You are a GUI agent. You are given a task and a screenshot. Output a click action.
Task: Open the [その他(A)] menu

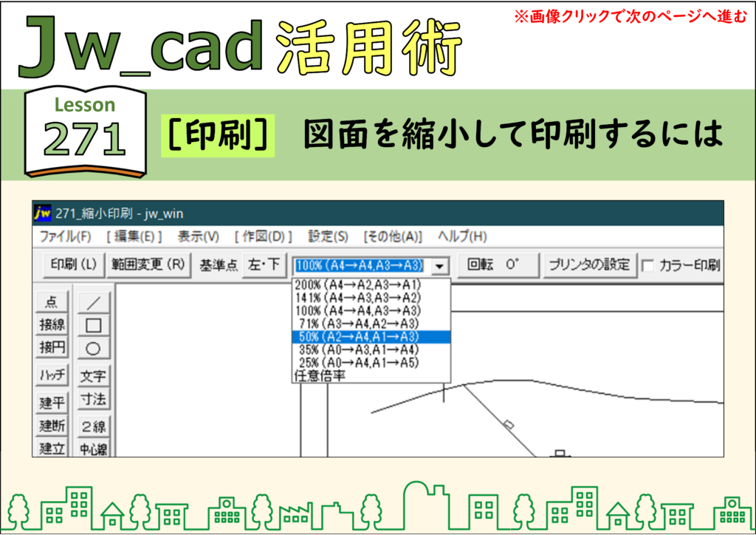click(x=393, y=236)
